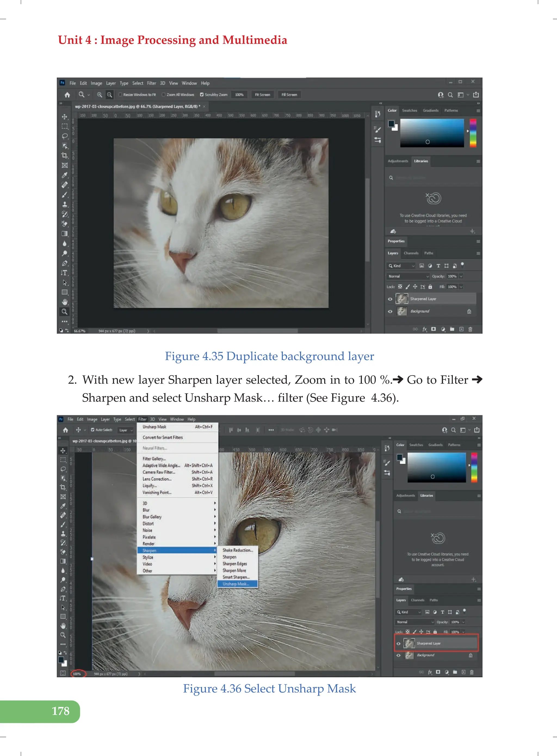Select the Brush tool in Figure 4.35 toolbox
The width and height of the screenshot is (557, 756).
(x=64, y=195)
